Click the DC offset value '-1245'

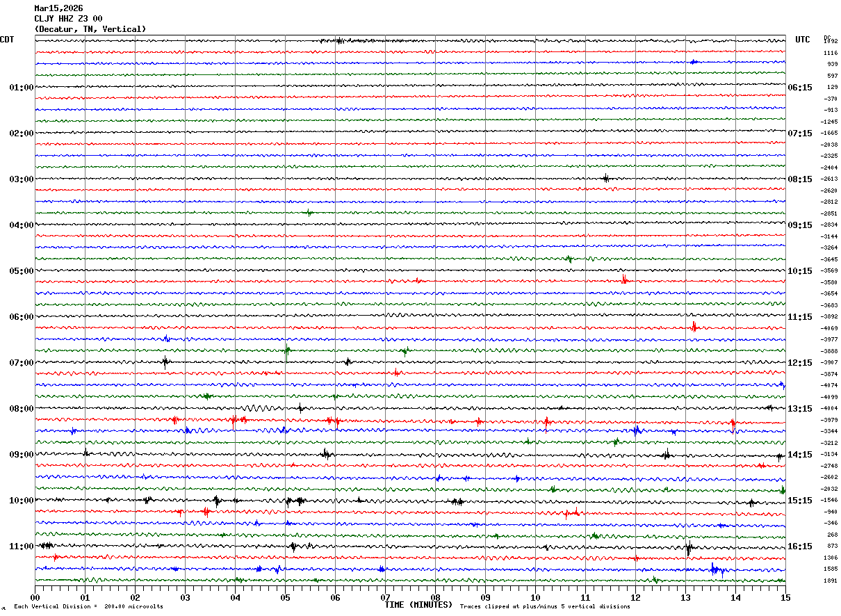(829, 122)
